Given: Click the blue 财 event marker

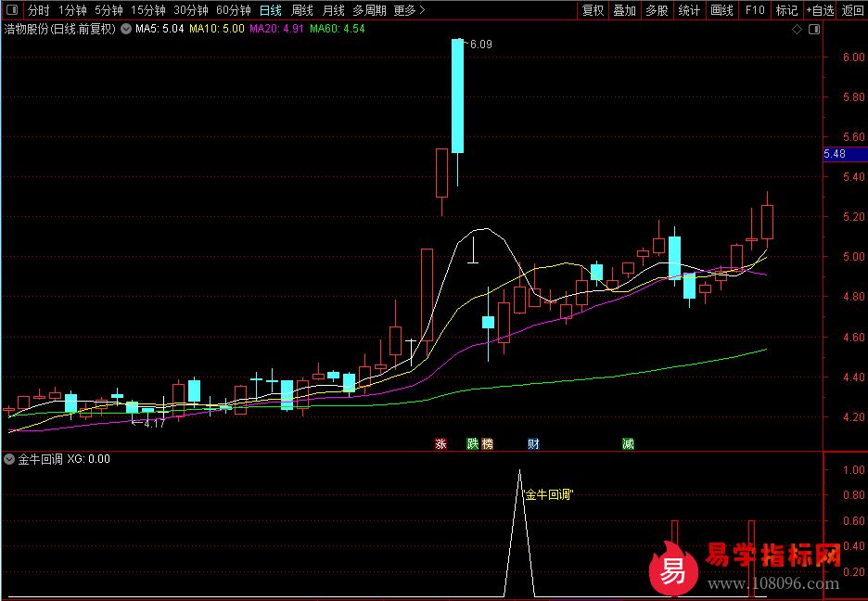Looking at the screenshot, I should click(533, 444).
